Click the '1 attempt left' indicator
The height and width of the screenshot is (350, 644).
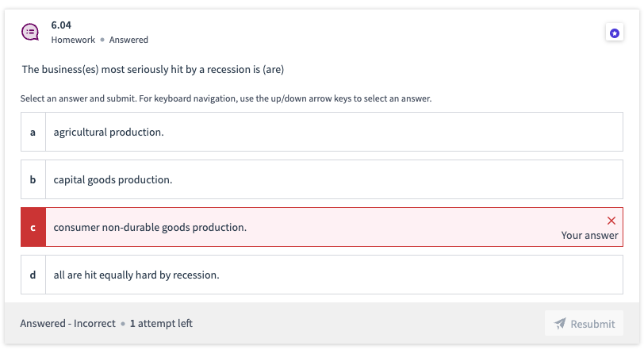pos(161,324)
